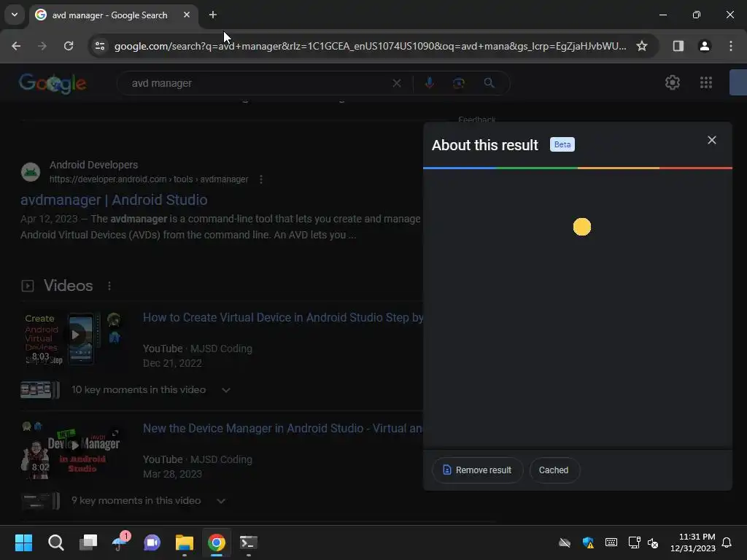Search by image with Google Lens
Screen dimensions: 747x560
458,83
